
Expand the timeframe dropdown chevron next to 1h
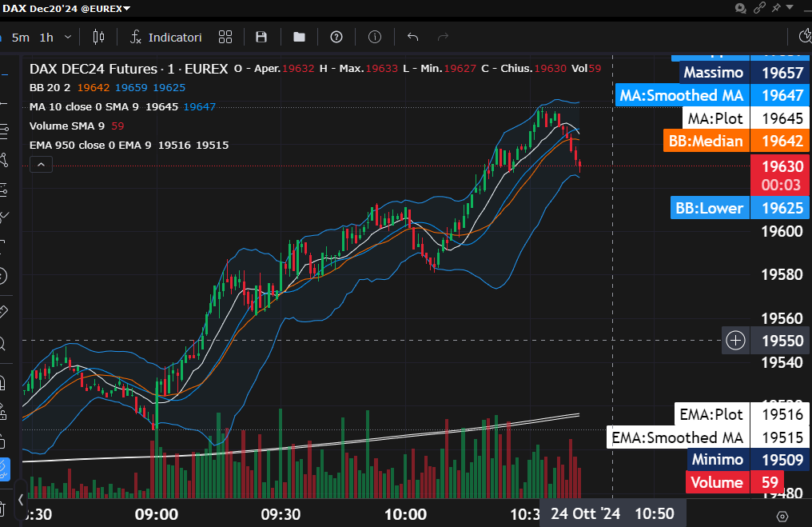[68, 37]
